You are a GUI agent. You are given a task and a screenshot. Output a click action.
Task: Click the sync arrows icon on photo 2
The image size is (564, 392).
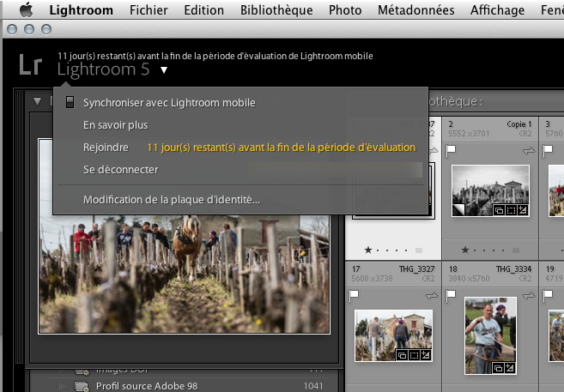point(529,151)
